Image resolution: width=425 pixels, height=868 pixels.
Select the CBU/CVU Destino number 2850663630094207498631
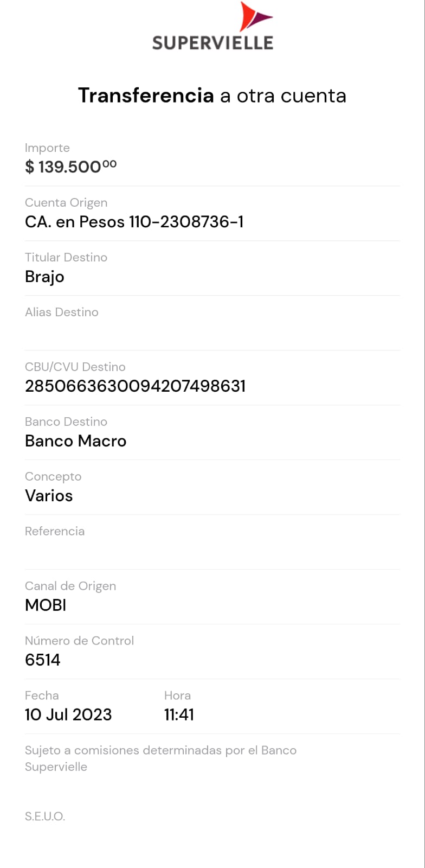pyautogui.click(x=136, y=386)
